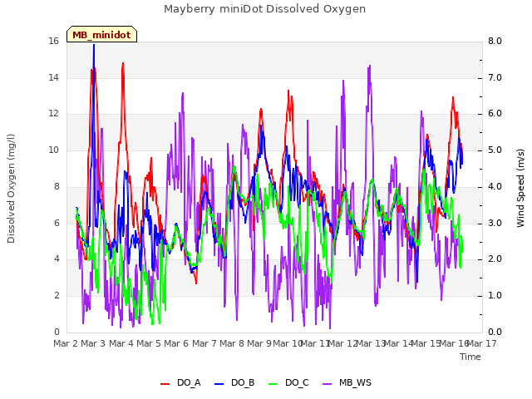Click the 6 value on the left axis
Viewport: 532px width, 399px height.
point(57,223)
